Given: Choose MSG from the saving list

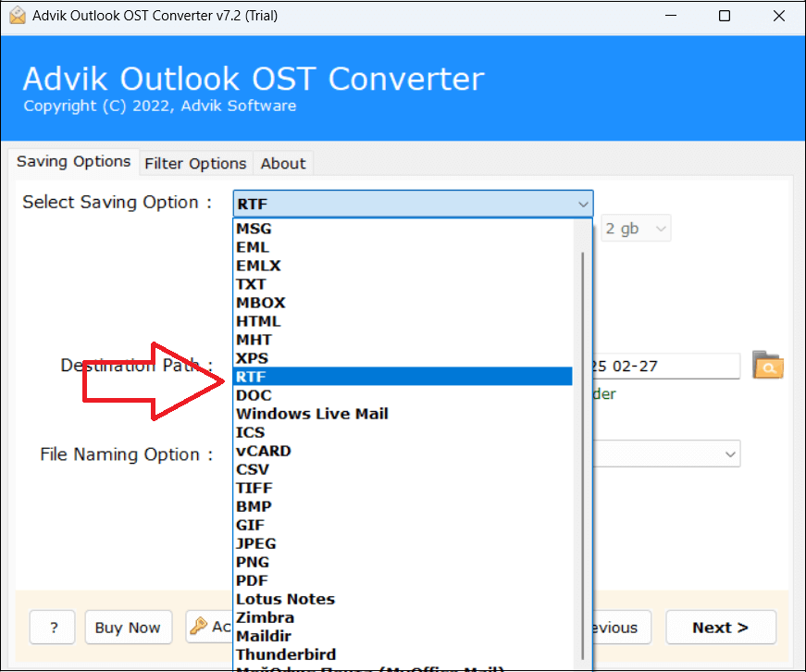Looking at the screenshot, I should 403,229.
